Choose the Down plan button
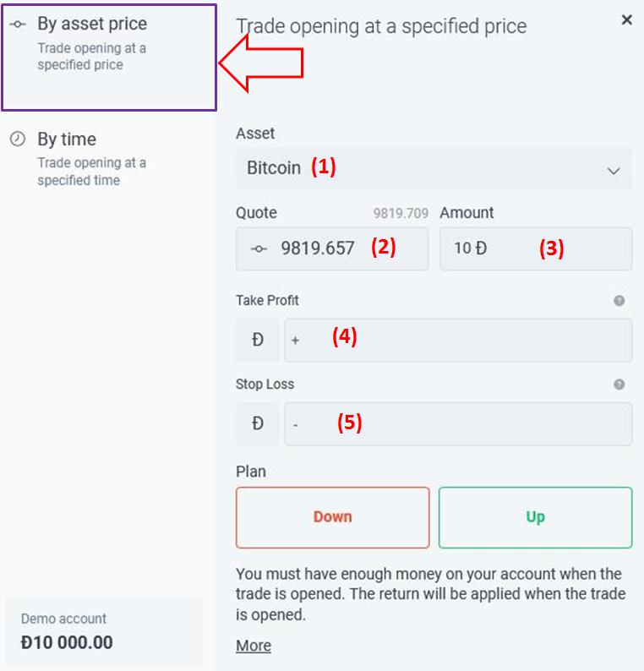Screen dimensions: 644x671 tap(332, 517)
